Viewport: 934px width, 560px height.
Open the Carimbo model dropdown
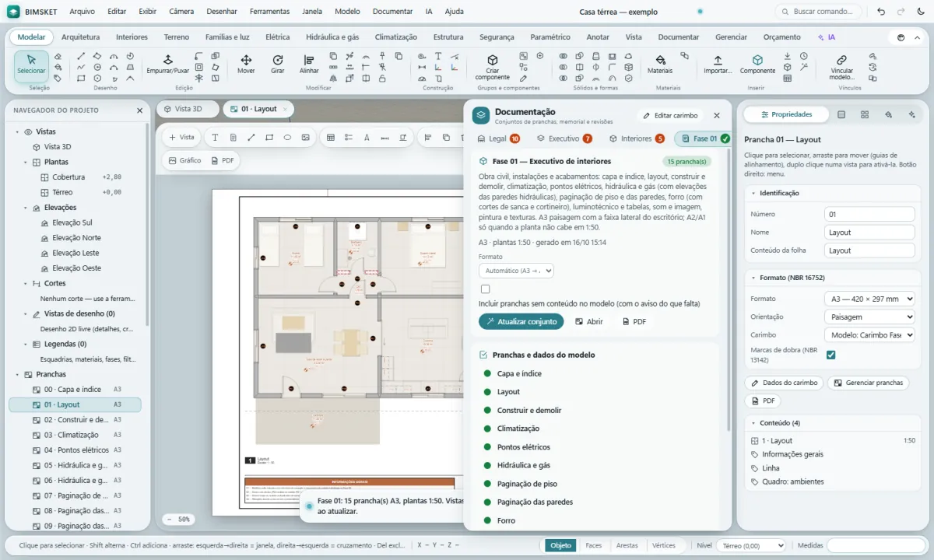[x=869, y=335]
